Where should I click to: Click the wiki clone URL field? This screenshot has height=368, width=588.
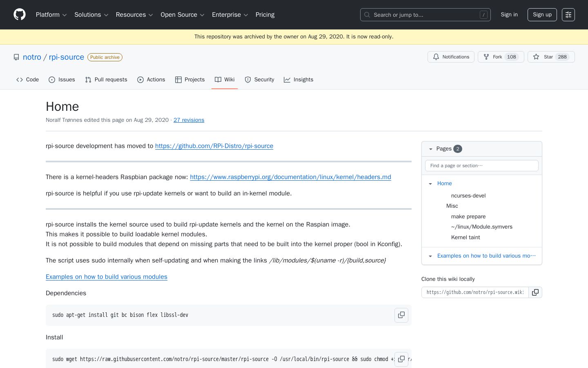pos(475,292)
